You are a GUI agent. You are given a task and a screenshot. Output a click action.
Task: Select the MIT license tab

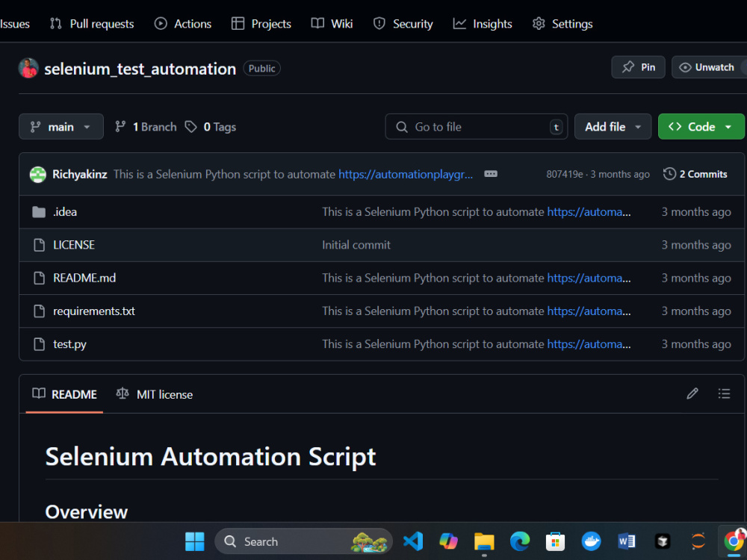(x=155, y=394)
